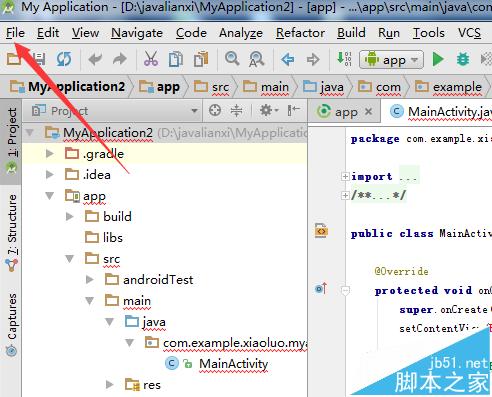Image resolution: width=492 pixels, height=397 pixels.
Task: Click the green Run button
Action: [x=438, y=60]
